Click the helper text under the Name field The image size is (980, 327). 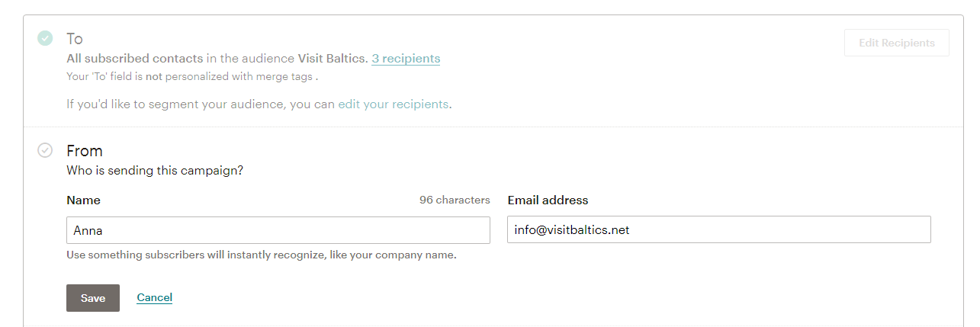tap(262, 255)
